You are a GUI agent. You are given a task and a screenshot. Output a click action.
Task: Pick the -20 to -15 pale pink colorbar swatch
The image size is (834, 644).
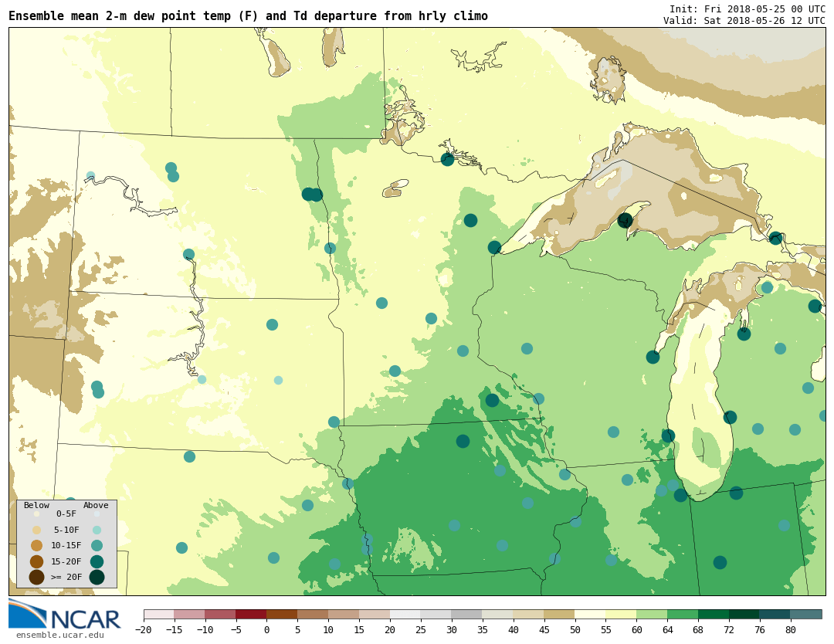point(159,615)
